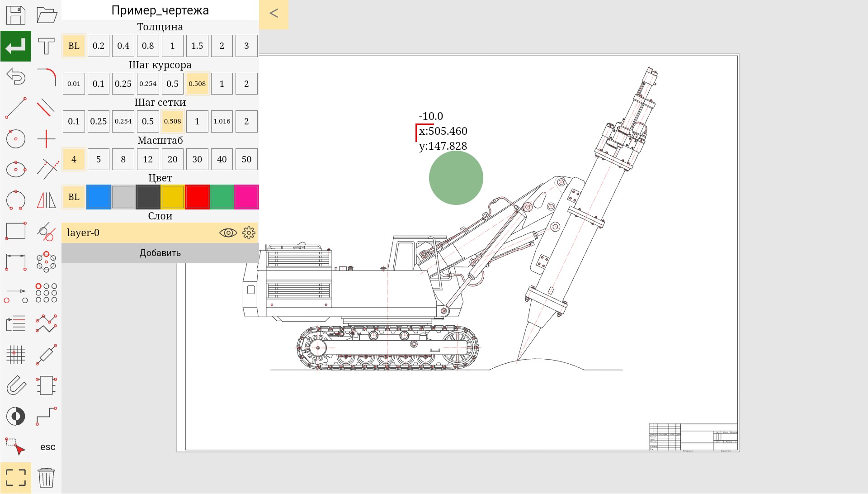Set line thickness to BL

click(x=74, y=46)
